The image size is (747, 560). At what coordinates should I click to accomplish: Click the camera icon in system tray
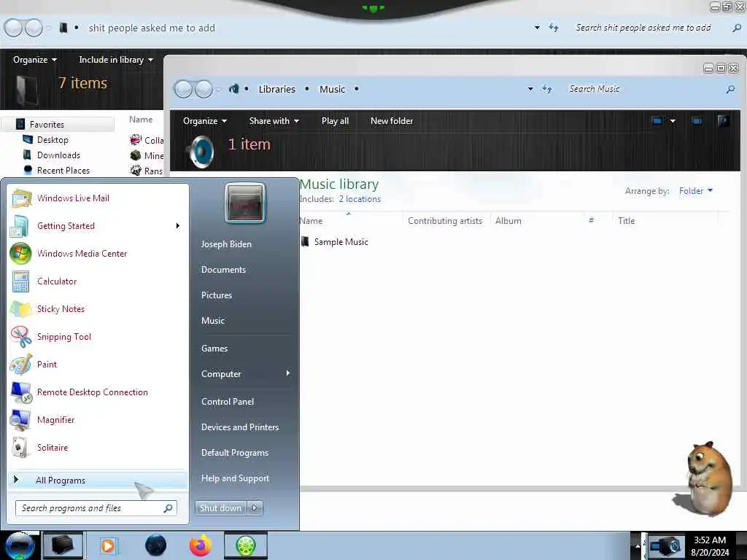665,546
